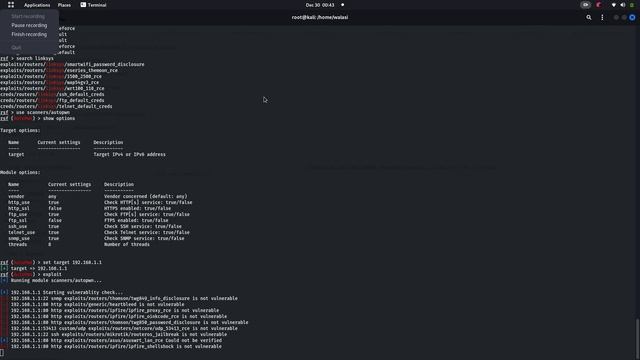Click 'Target IPv4 or IPv6 address' description
The width and height of the screenshot is (640, 360).
[129, 154]
